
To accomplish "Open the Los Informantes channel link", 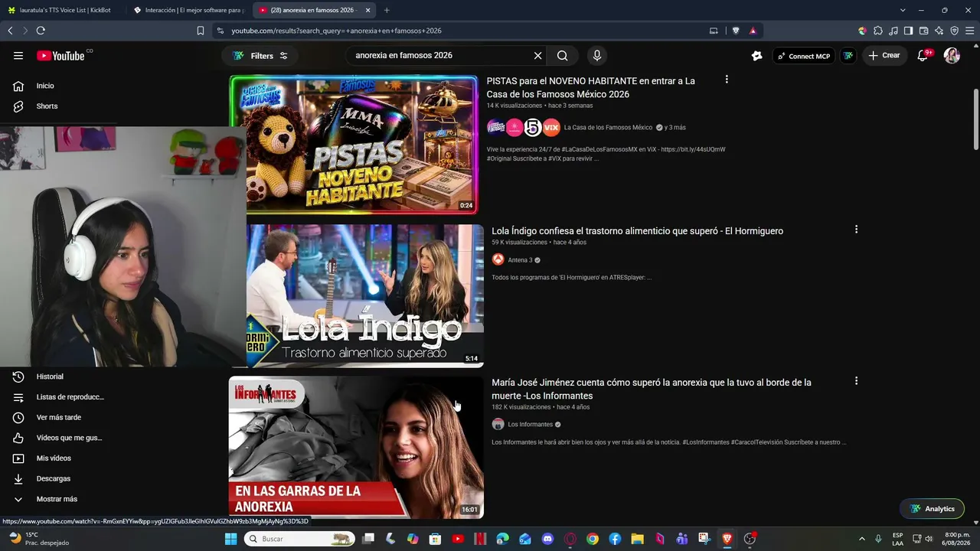I will (530, 425).
